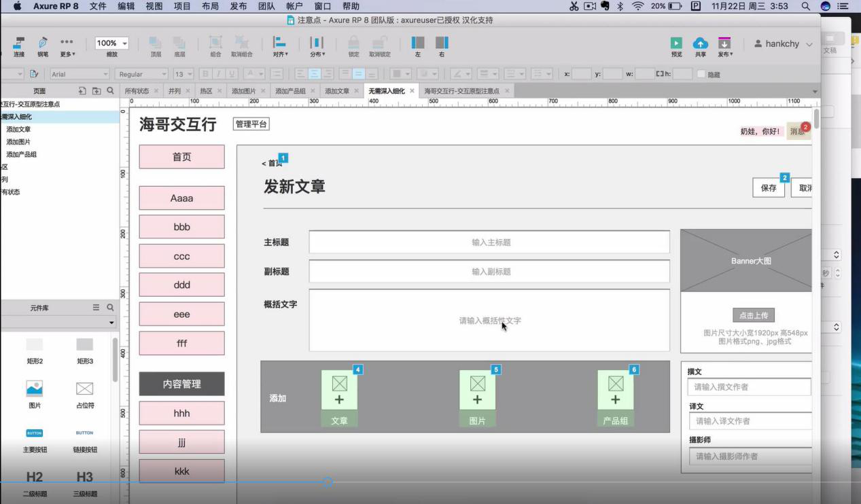Select the 连接 connector tool
Screen dimensions: 861x504
click(x=19, y=46)
